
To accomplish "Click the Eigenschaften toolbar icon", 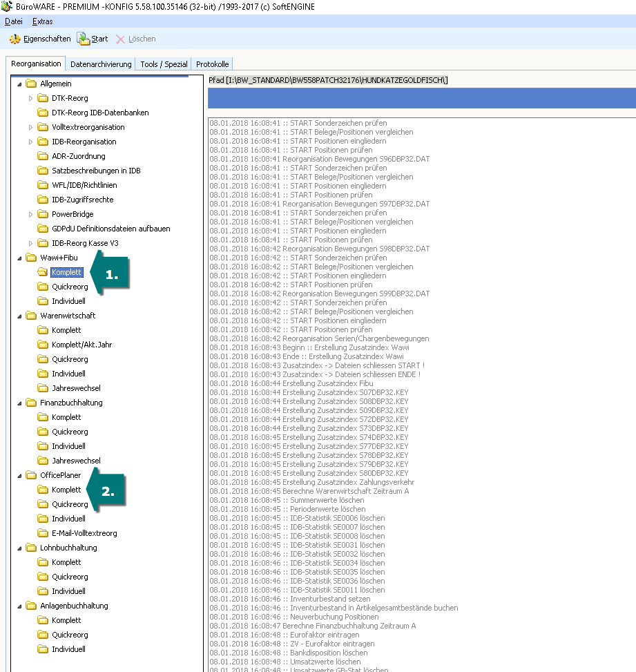I will coord(15,39).
